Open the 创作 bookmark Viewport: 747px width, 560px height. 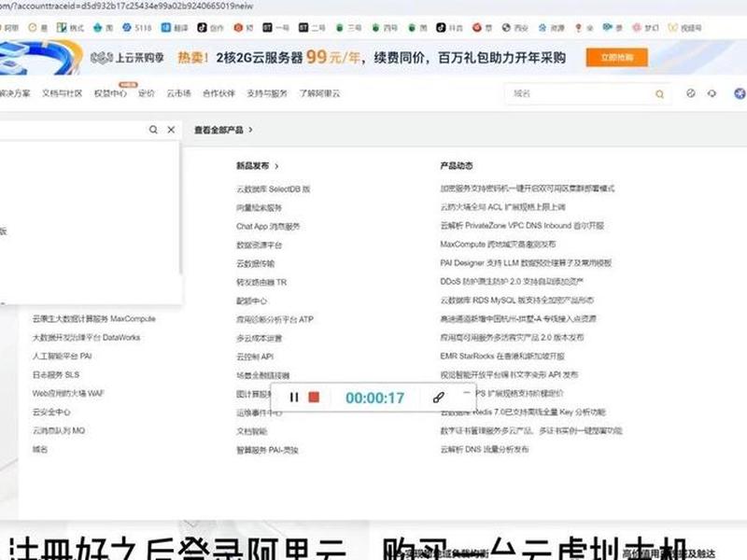pos(211,28)
